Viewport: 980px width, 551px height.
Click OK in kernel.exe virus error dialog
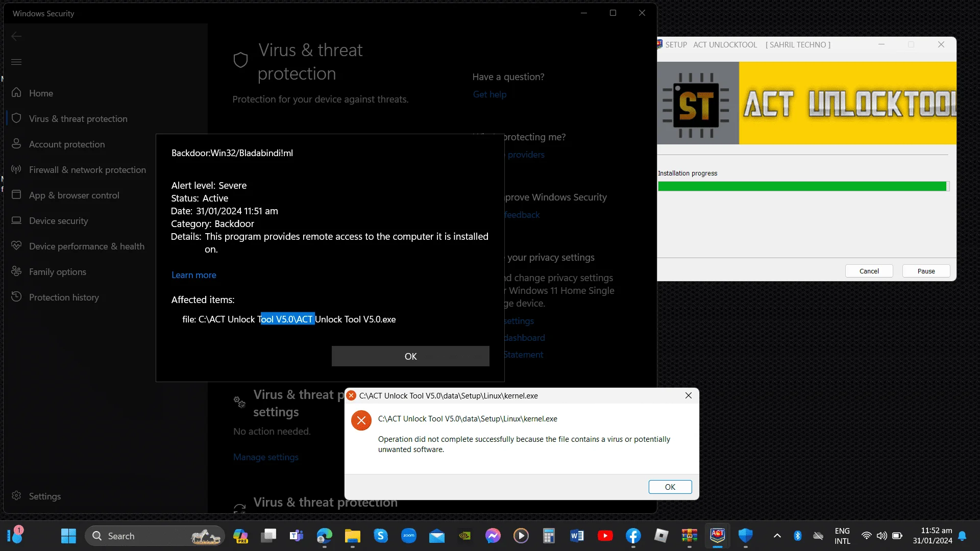(670, 487)
